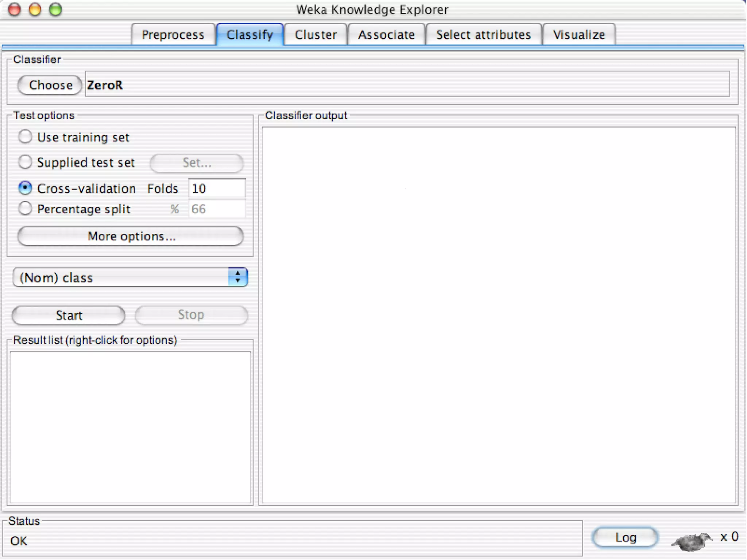Switch to the Preprocess tab
Screen dimensions: 747x560
[x=173, y=35]
